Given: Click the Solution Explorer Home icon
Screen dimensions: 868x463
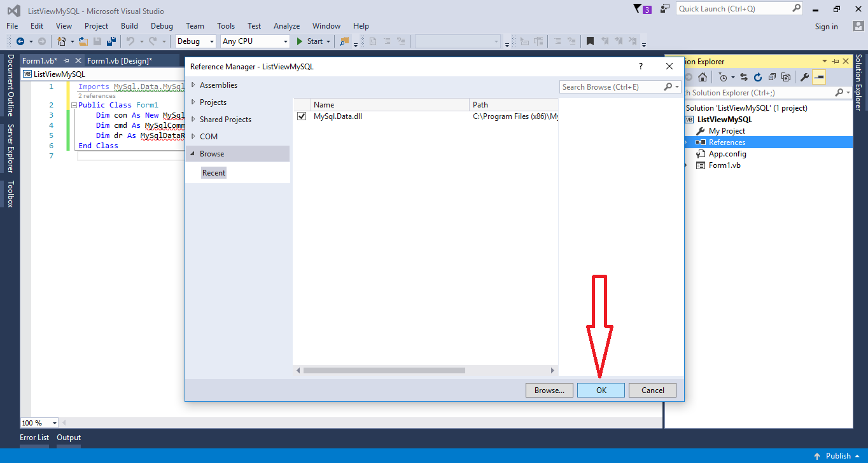Looking at the screenshot, I should (703, 77).
